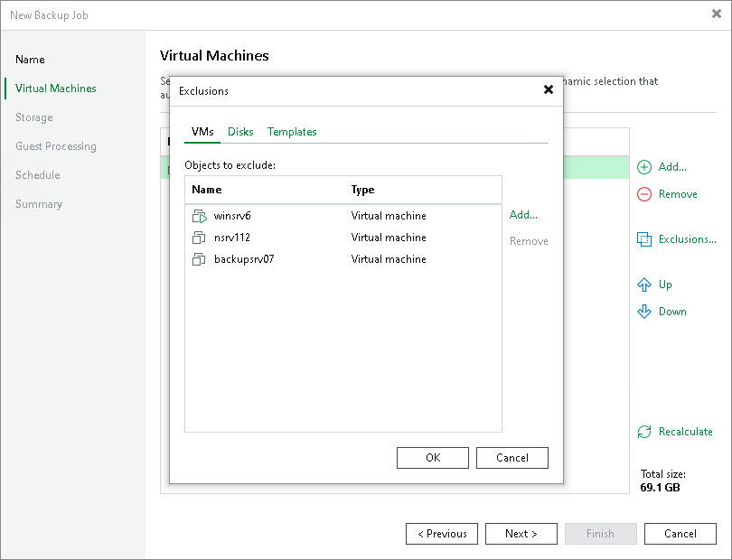Viewport: 732px width, 560px height.
Task: Click Virtual machine type for winsrv6
Action: point(389,216)
